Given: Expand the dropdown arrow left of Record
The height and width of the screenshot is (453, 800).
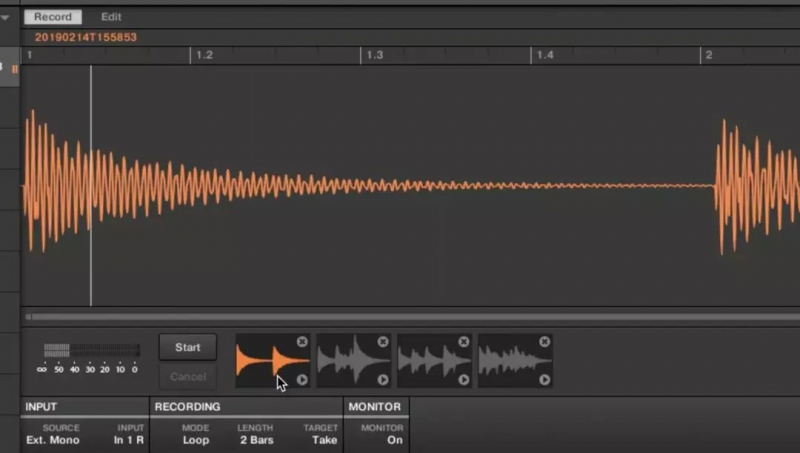Looking at the screenshot, I should [x=5, y=18].
